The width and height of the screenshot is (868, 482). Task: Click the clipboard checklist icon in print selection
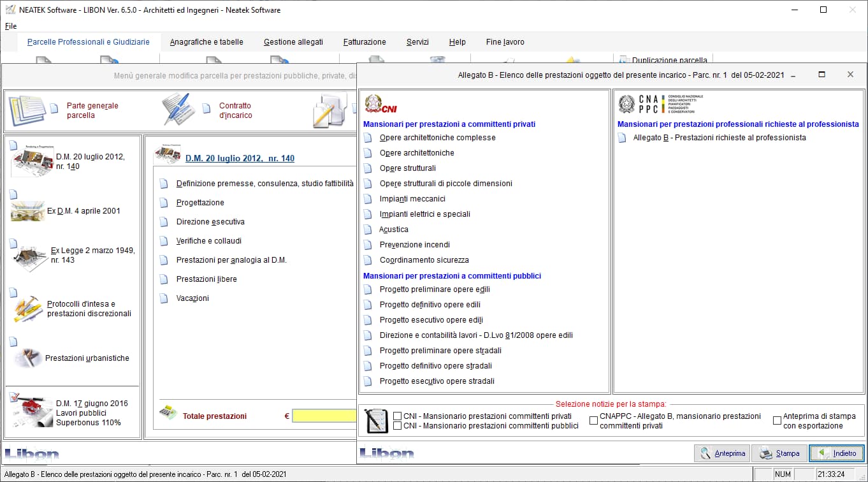tap(376, 421)
